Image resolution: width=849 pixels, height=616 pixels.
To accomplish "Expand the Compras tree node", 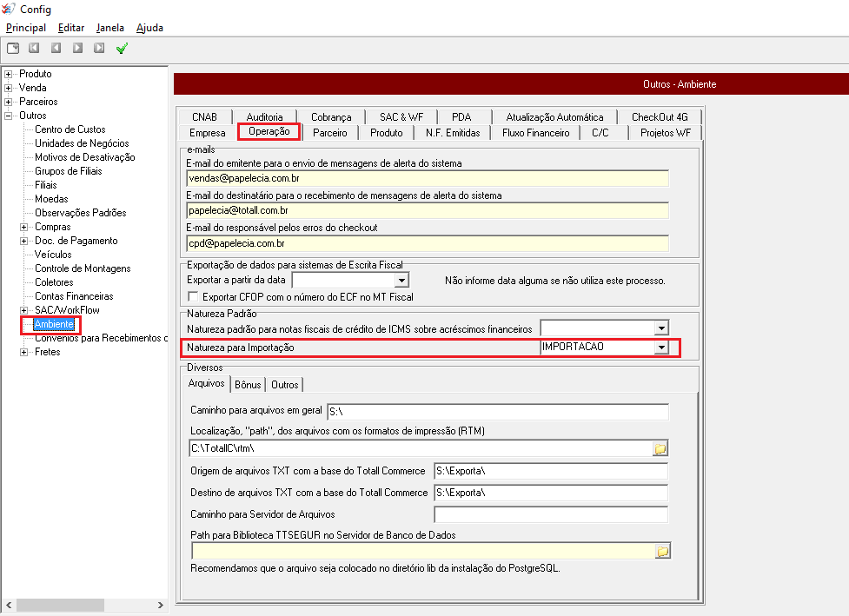I will (23, 228).
